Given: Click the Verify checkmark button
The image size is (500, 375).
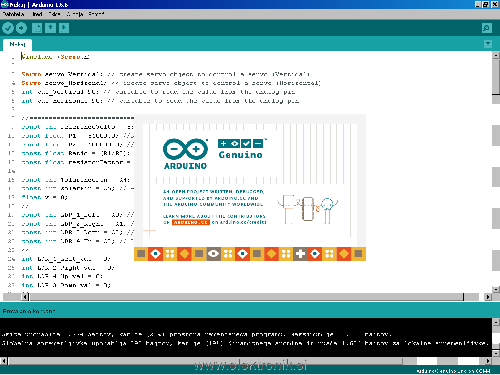Looking at the screenshot, I should [8, 28].
